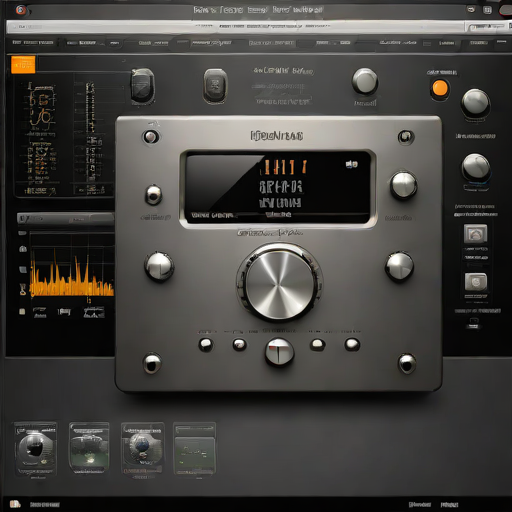Click the small icon inside the LCD display
This screenshot has height=512, width=512.
(351, 164)
